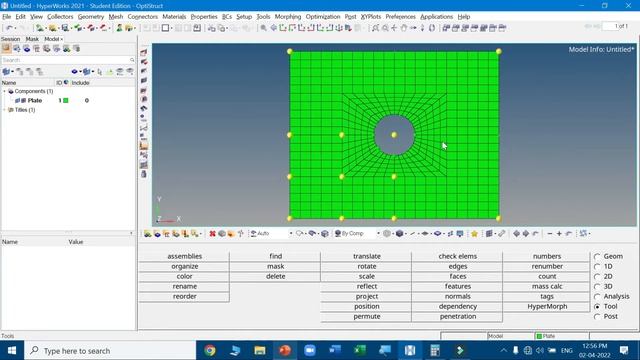Click the shaded elements display icon
This screenshot has width=640, height=360.
(x=400, y=233)
